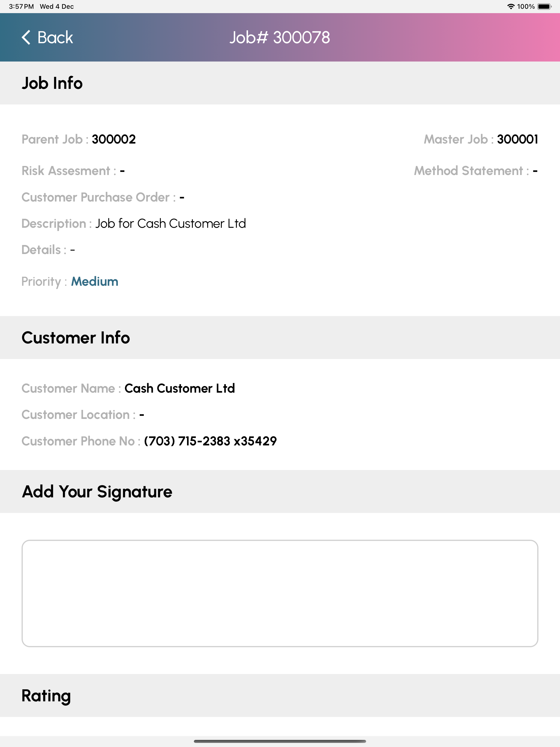
Task: Open master job number 300001
Action: point(517,139)
